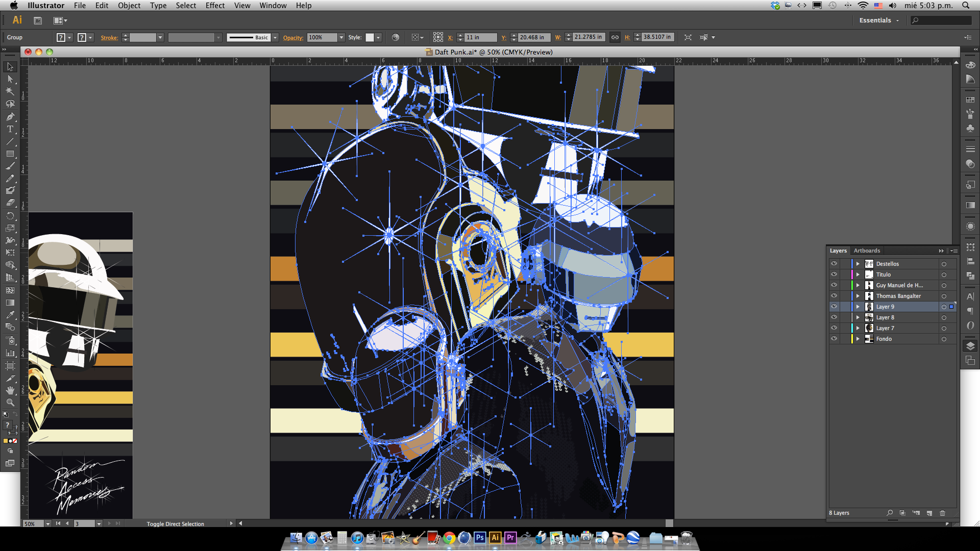Choose the Hand tool

(x=10, y=390)
